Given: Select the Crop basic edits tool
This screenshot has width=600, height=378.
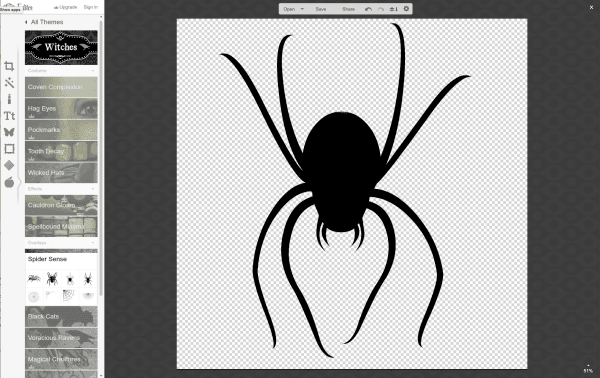Looking at the screenshot, I should click(x=9, y=66).
